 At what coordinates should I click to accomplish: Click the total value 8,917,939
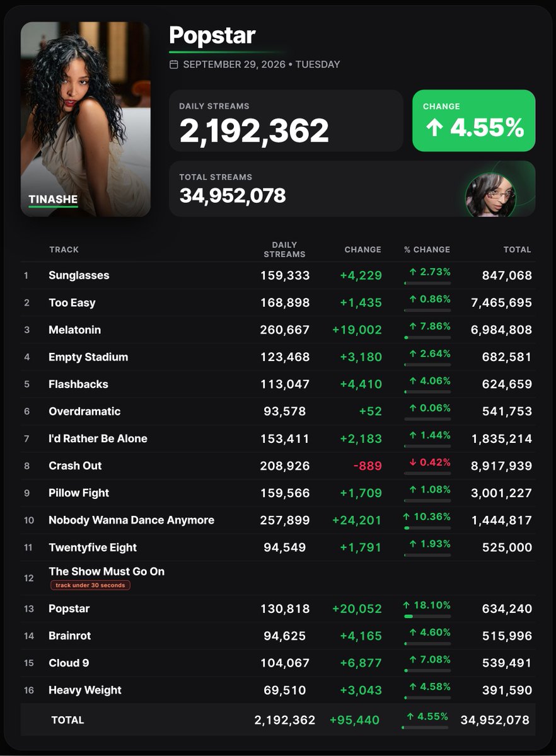[x=502, y=466]
